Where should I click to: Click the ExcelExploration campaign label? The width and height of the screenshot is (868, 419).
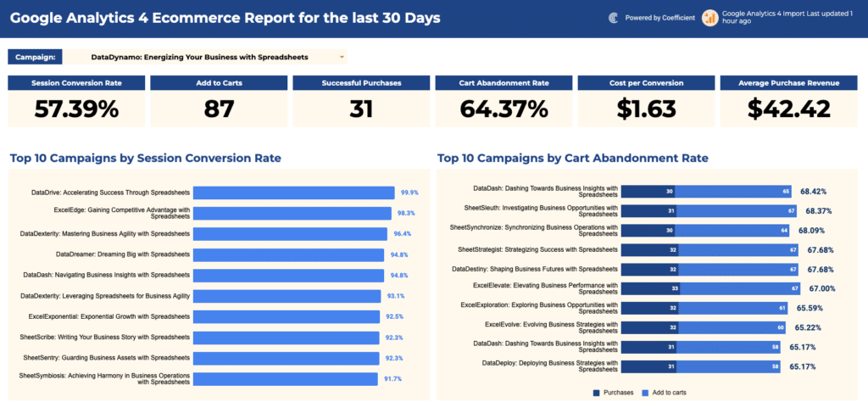click(x=539, y=308)
